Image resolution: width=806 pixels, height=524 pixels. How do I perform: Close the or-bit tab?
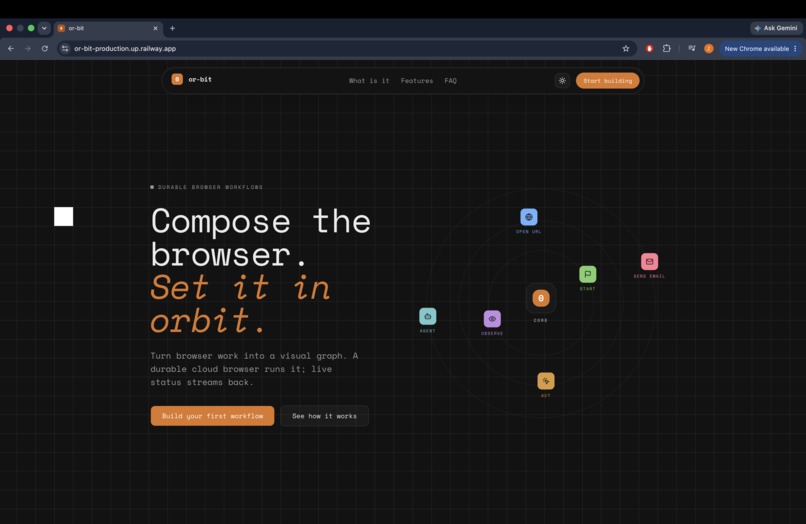155,28
